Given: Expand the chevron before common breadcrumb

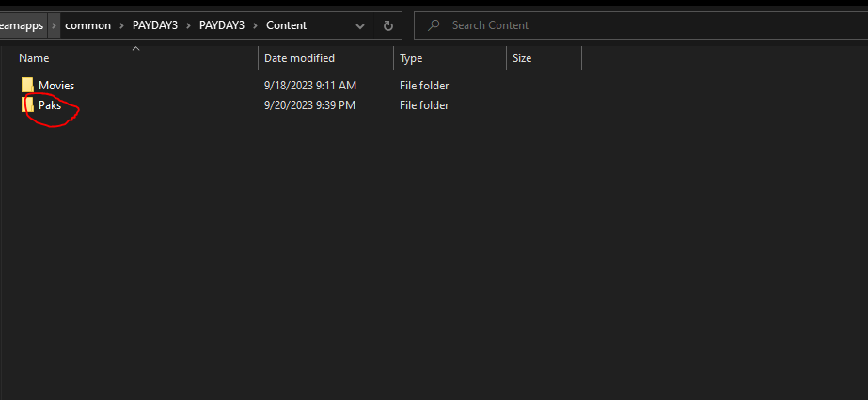Looking at the screenshot, I should click(x=55, y=25).
